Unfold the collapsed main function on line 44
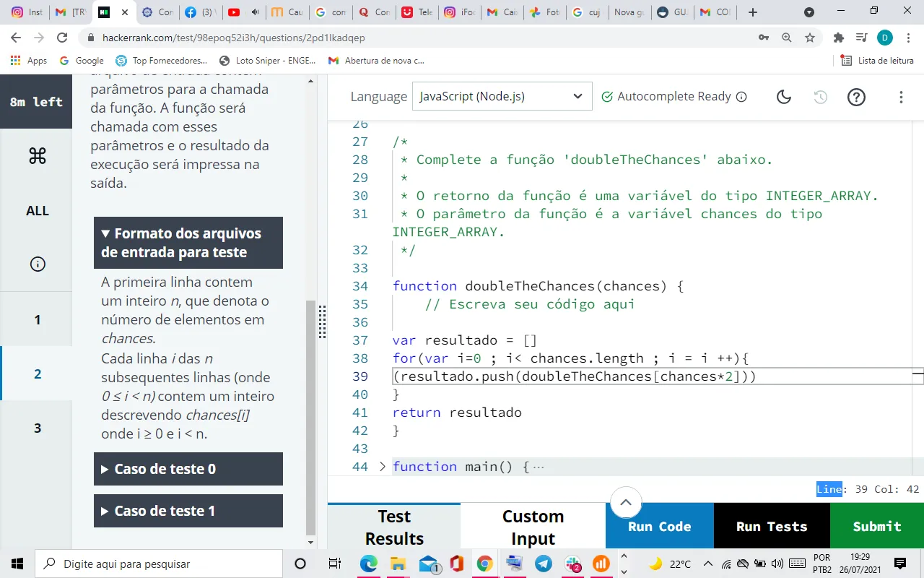The image size is (924, 578). pyautogui.click(x=383, y=467)
